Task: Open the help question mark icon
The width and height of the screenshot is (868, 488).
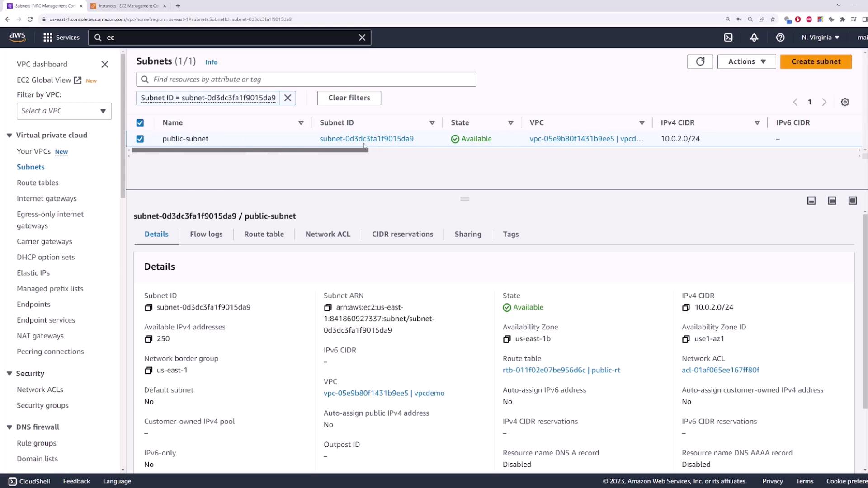Action: tap(780, 38)
